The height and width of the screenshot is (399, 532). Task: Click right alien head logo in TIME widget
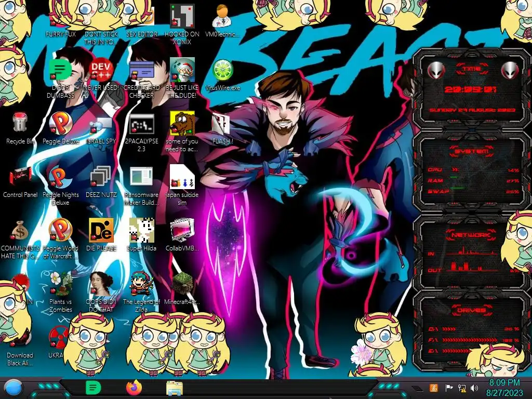coord(510,71)
